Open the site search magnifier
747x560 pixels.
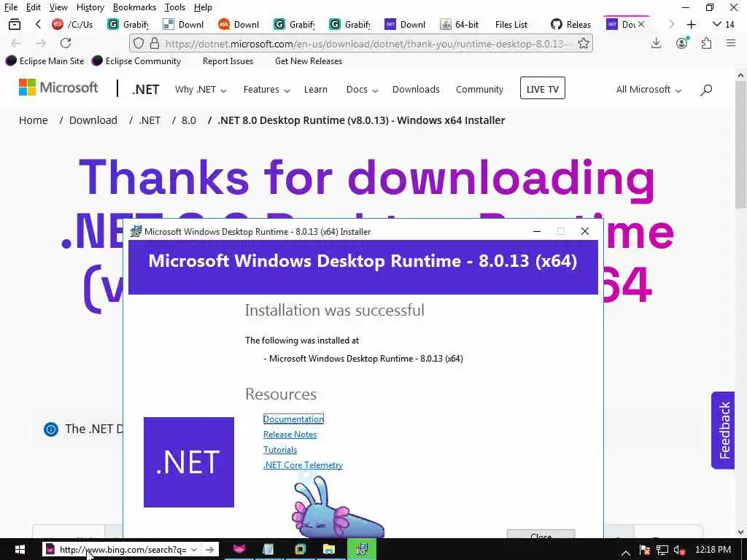click(706, 90)
